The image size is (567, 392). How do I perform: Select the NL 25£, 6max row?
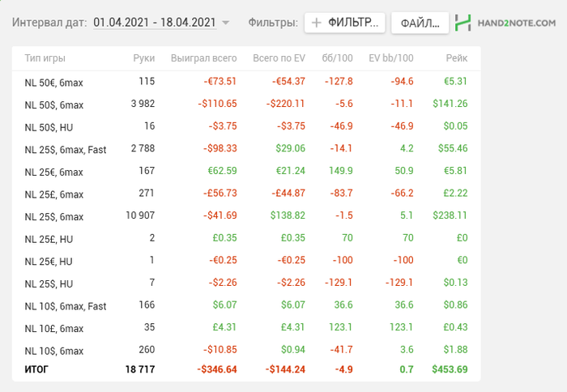pyautogui.click(x=246, y=194)
